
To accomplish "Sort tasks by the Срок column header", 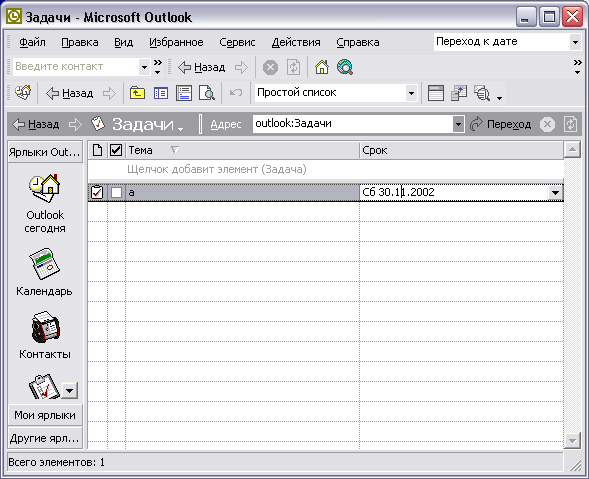I will coord(462,150).
